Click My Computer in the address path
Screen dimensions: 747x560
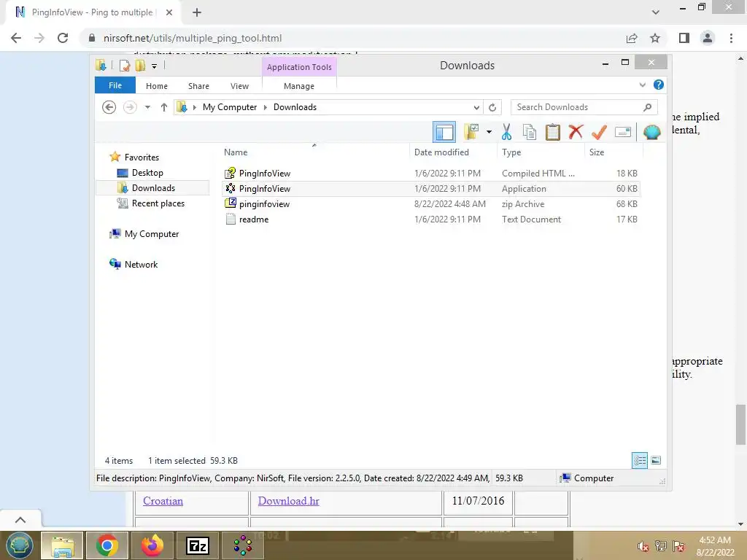(x=230, y=107)
